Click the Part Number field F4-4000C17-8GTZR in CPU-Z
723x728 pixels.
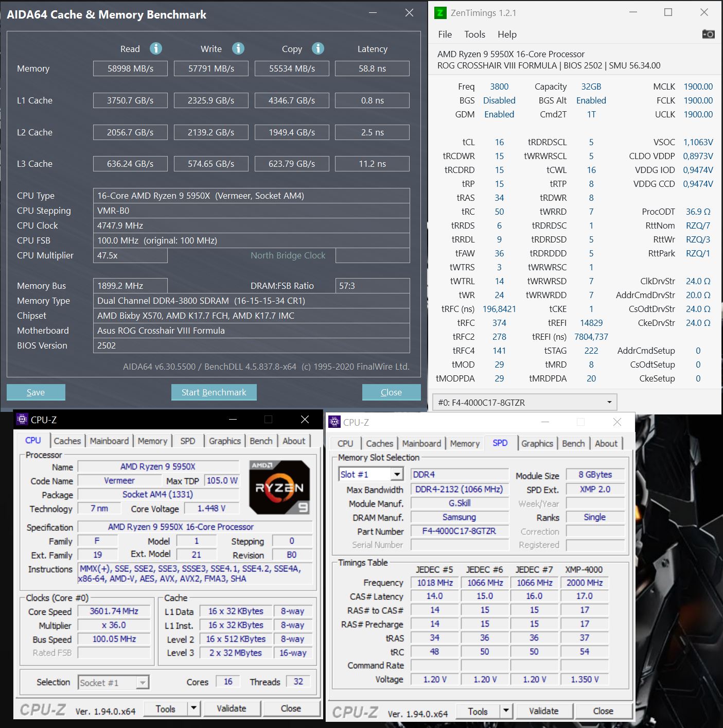(459, 531)
